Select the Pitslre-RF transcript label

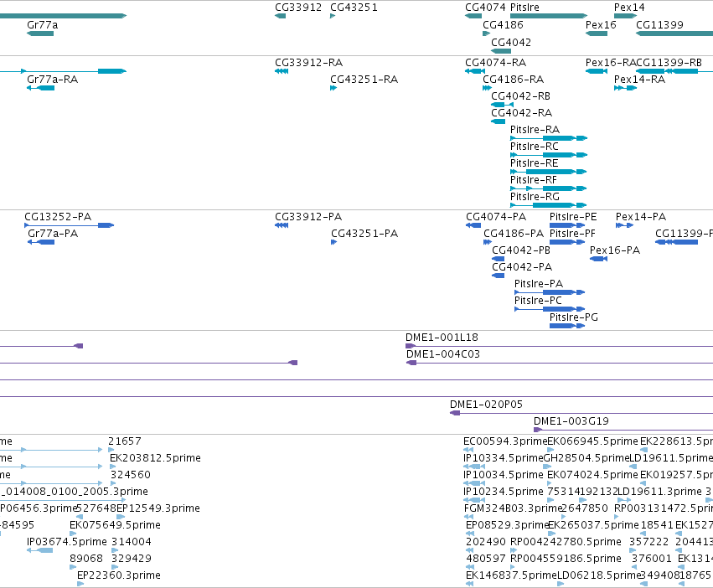(534, 180)
